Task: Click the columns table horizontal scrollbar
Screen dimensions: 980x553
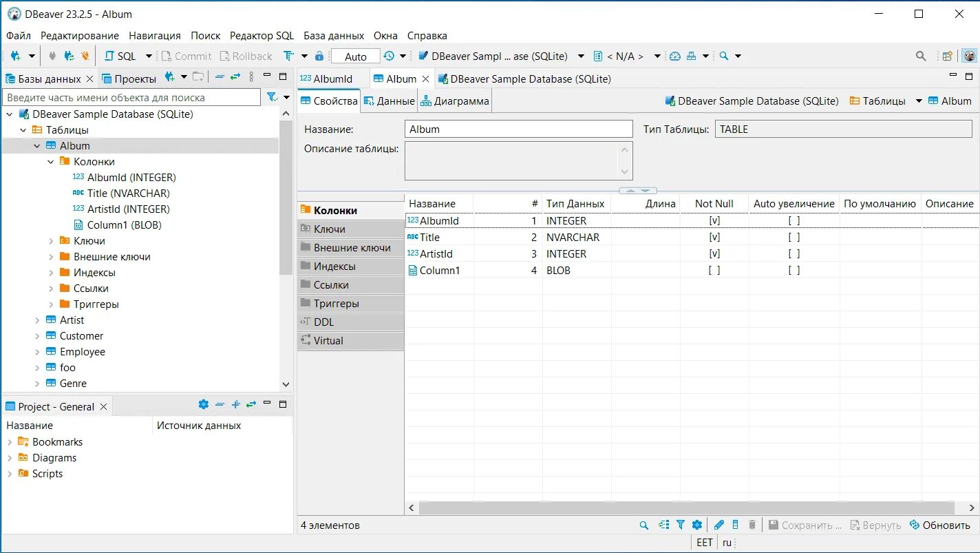Action: [687, 508]
